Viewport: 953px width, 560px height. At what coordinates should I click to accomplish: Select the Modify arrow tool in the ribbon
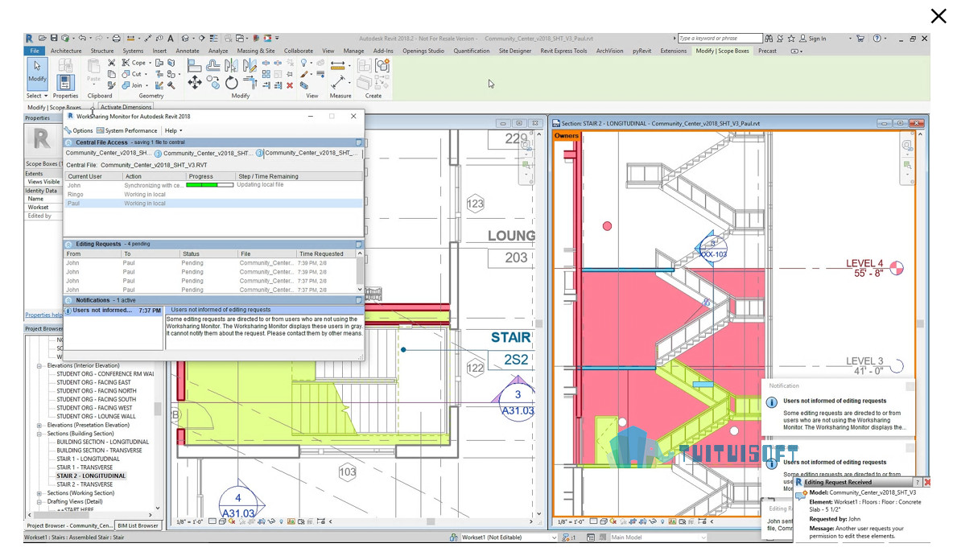pos(37,72)
